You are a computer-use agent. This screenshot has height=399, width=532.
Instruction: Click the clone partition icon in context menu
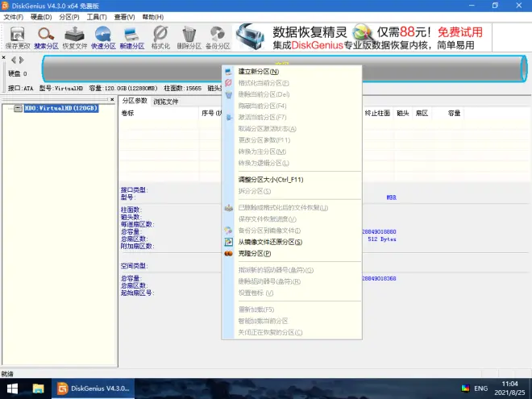[229, 253]
